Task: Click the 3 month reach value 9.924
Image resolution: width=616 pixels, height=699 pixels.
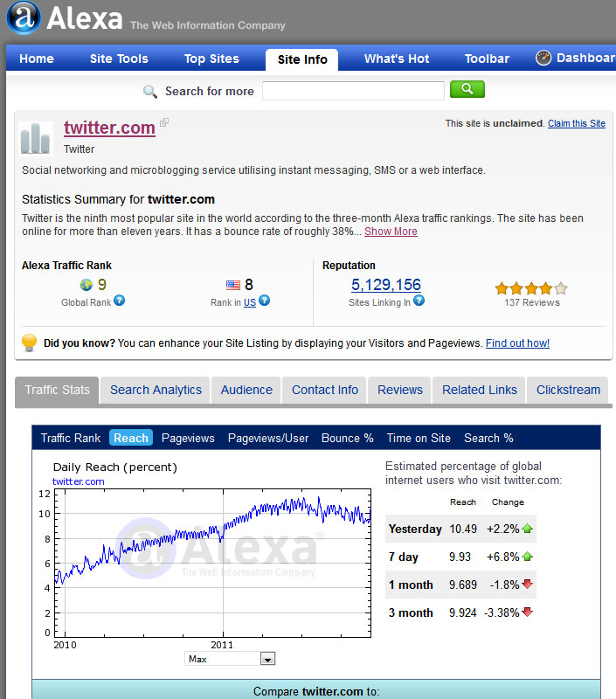Action: [x=463, y=613]
